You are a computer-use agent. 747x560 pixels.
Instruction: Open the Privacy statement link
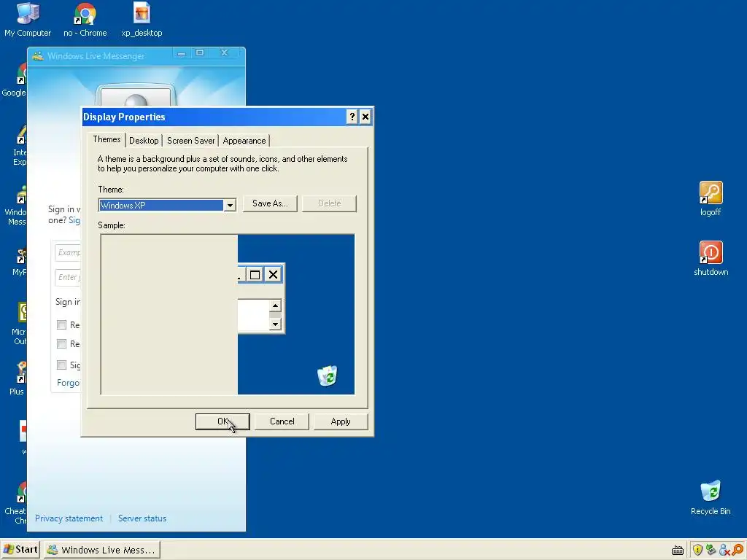(x=69, y=518)
